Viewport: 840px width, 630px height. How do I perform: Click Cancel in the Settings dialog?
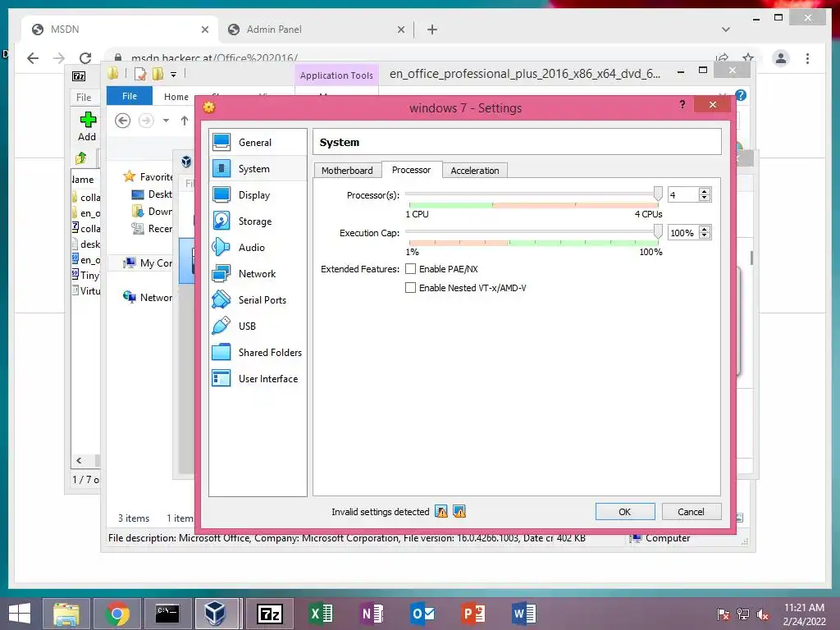coord(691,512)
